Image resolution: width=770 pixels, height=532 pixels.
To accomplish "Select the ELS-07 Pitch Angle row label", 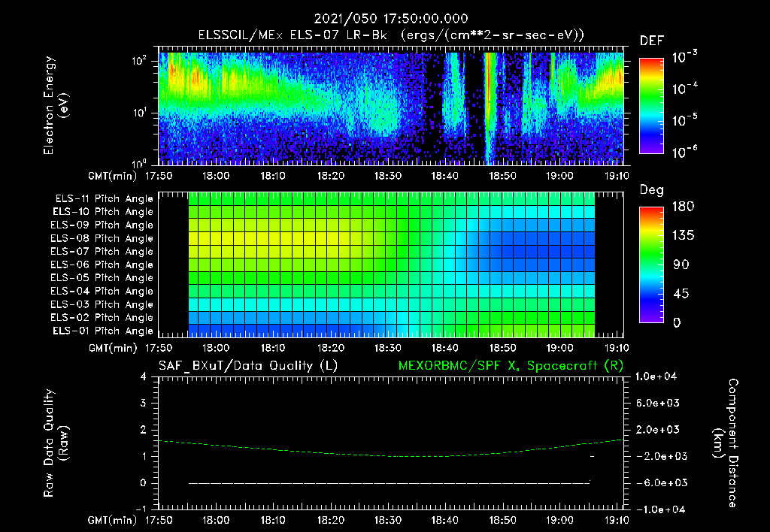I will 102,251.
